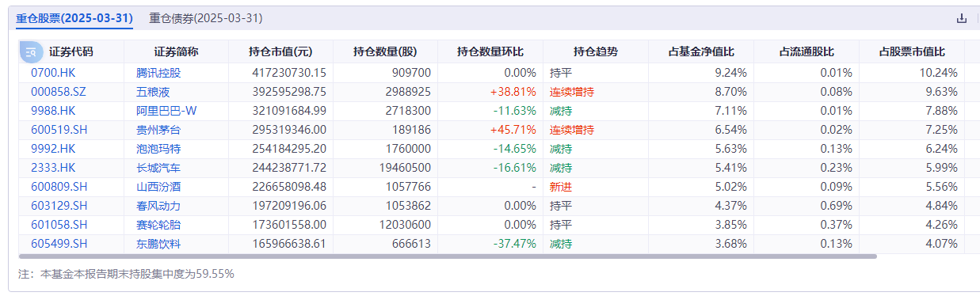Open the 0700.HK security code link
The image size is (980, 296).
pyautogui.click(x=52, y=73)
